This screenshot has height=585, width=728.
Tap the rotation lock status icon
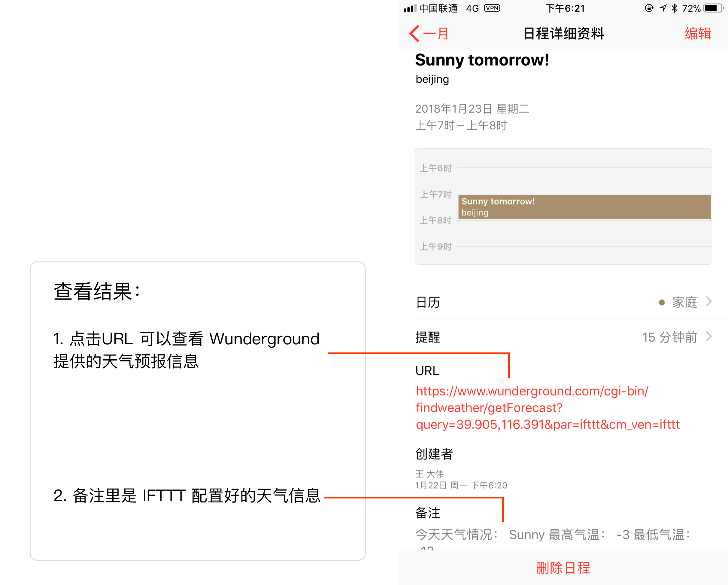click(x=649, y=8)
